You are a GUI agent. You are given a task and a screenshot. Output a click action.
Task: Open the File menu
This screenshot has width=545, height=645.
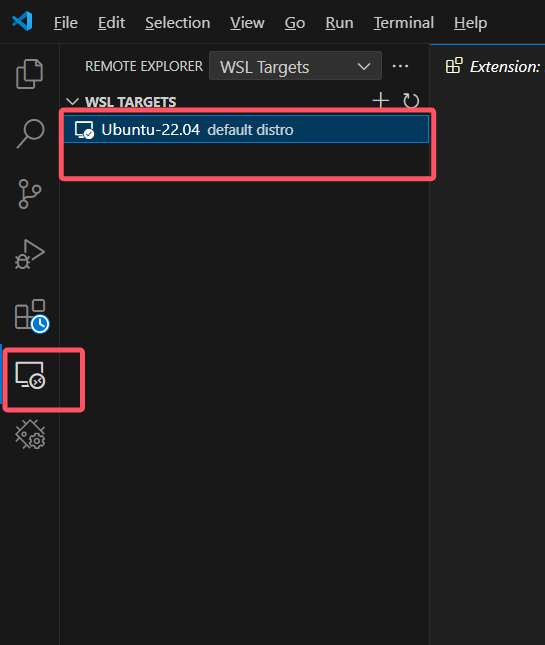coord(66,23)
